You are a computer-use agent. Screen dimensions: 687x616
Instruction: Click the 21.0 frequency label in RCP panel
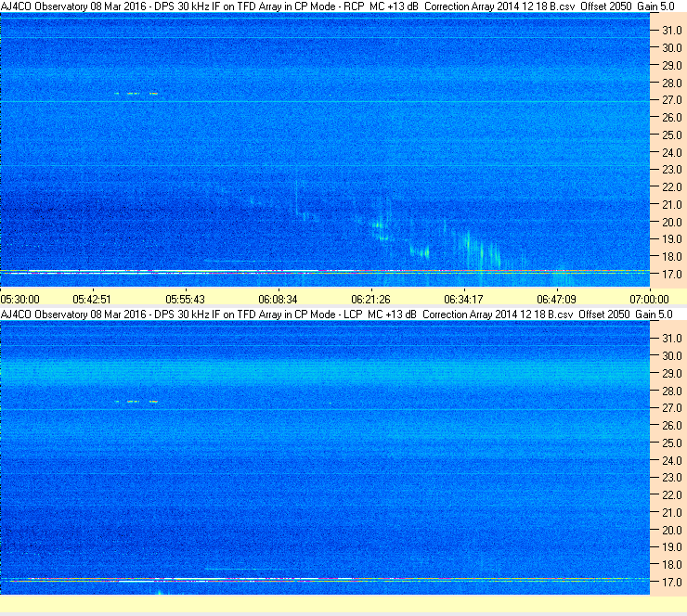(671, 205)
